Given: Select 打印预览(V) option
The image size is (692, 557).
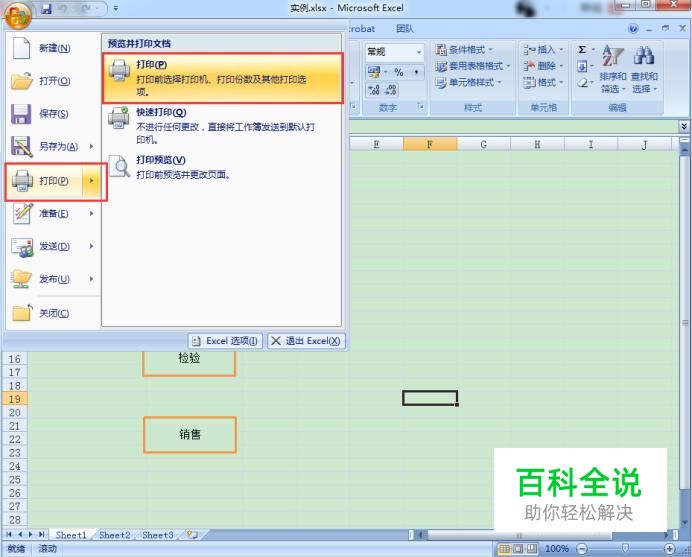Looking at the screenshot, I should coord(223,167).
